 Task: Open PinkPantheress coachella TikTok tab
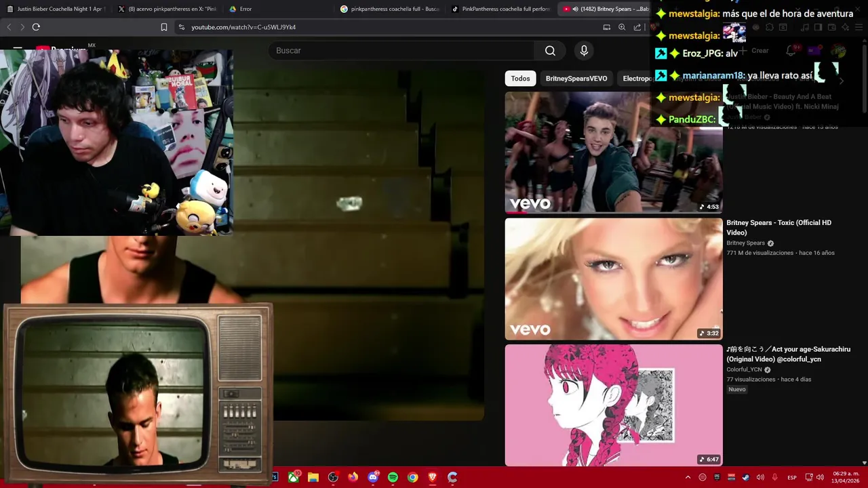500,9
